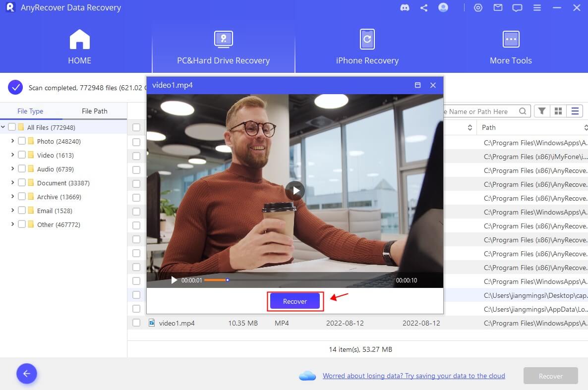Open the filter options icon
588x390 pixels.
541,111
